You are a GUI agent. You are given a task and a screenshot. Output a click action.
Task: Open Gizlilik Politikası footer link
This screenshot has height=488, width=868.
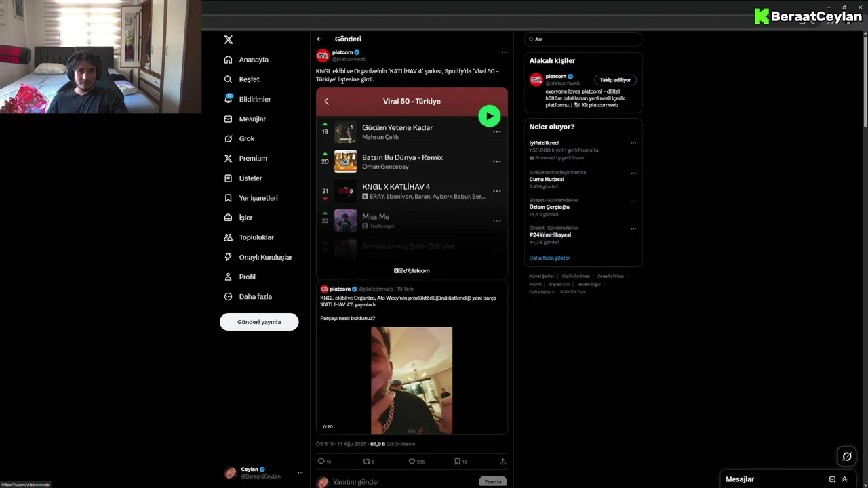pos(576,277)
